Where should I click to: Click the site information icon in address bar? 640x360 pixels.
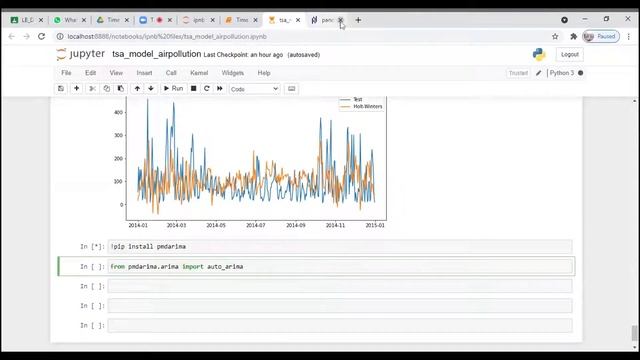click(x=60, y=36)
